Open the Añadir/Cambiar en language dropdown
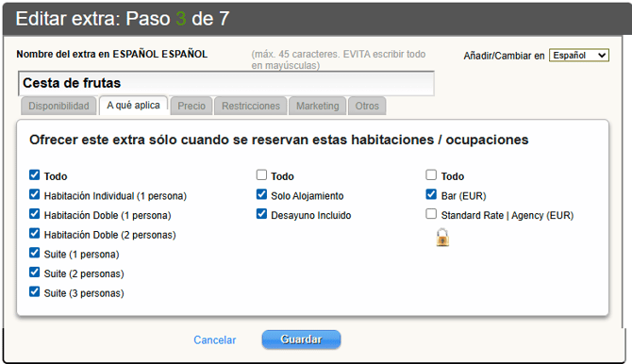The height and width of the screenshot is (364, 632). 579,56
